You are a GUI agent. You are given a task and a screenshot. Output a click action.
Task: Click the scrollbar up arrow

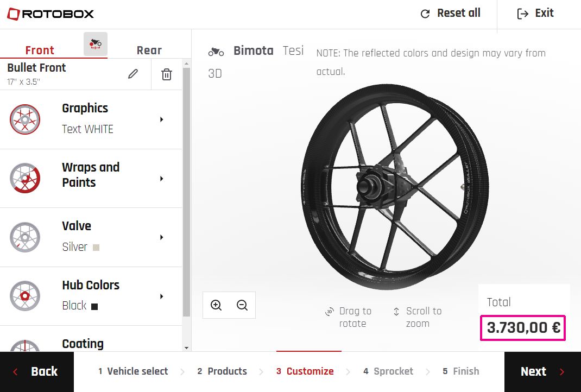click(186, 64)
